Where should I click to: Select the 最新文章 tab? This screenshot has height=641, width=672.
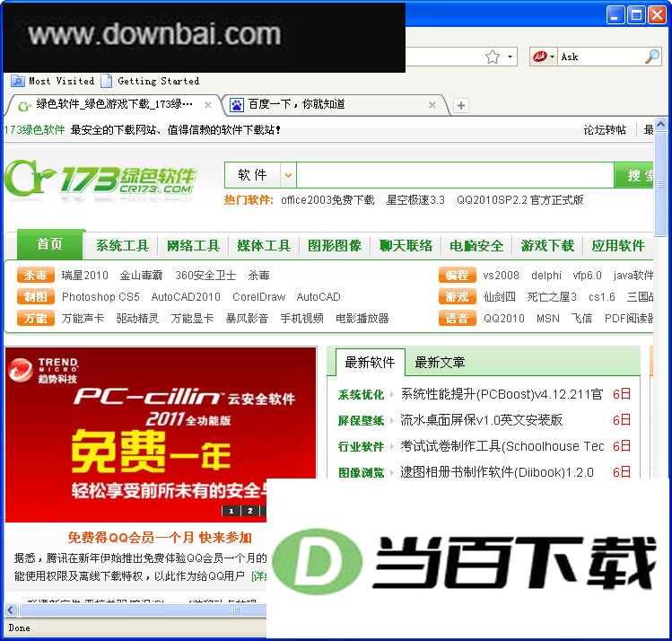point(440,363)
